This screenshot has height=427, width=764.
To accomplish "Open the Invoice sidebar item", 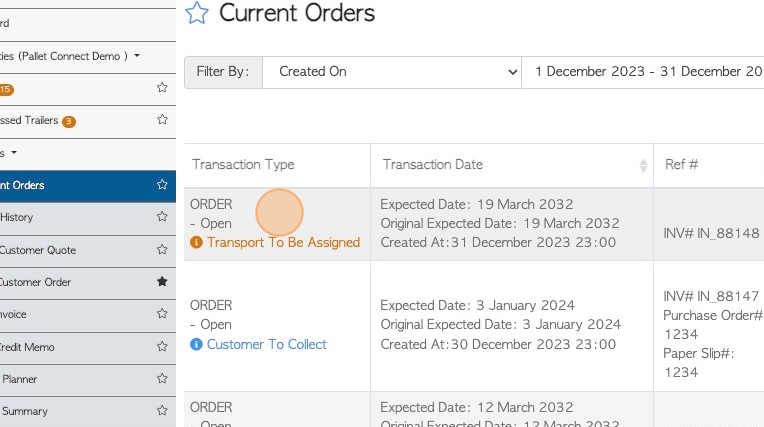I will 13,314.
